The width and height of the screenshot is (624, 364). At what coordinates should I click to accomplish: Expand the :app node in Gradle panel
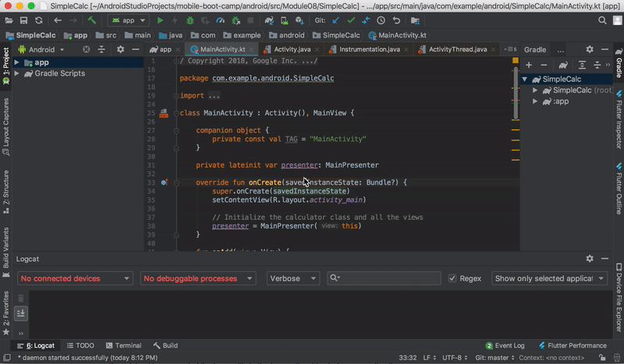point(535,101)
